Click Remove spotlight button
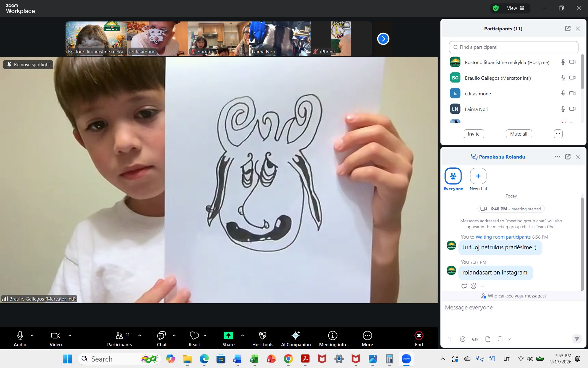The height and width of the screenshot is (368, 588). pyautogui.click(x=28, y=65)
